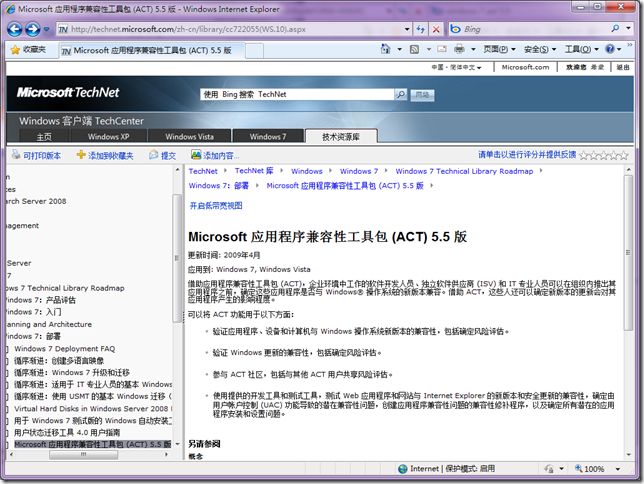Open the Windows XP tab

tap(108, 137)
